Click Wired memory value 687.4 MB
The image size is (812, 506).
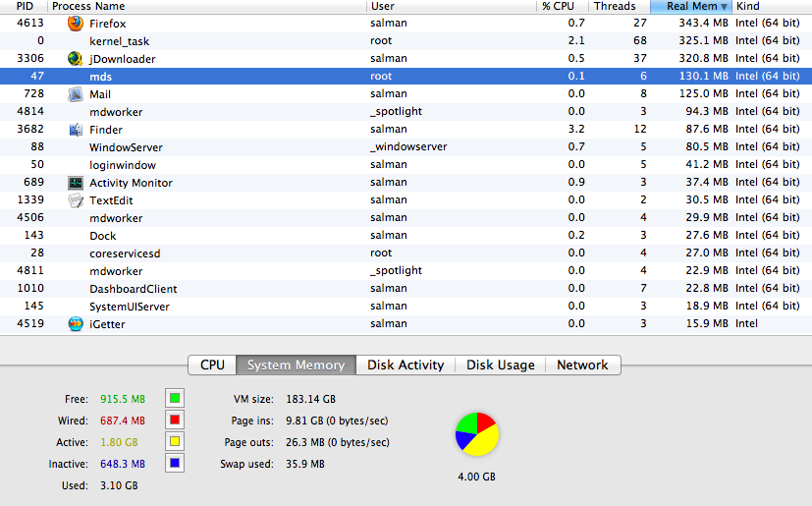pos(123,421)
